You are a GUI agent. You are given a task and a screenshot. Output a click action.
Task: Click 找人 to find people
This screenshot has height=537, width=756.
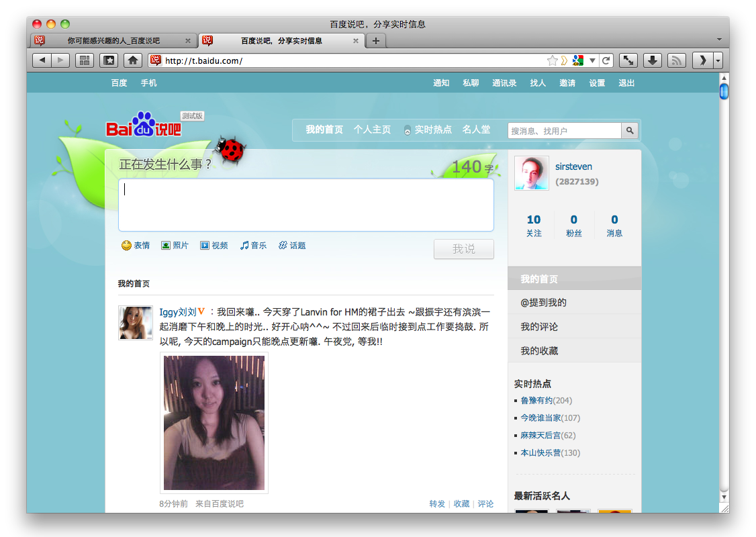(538, 83)
